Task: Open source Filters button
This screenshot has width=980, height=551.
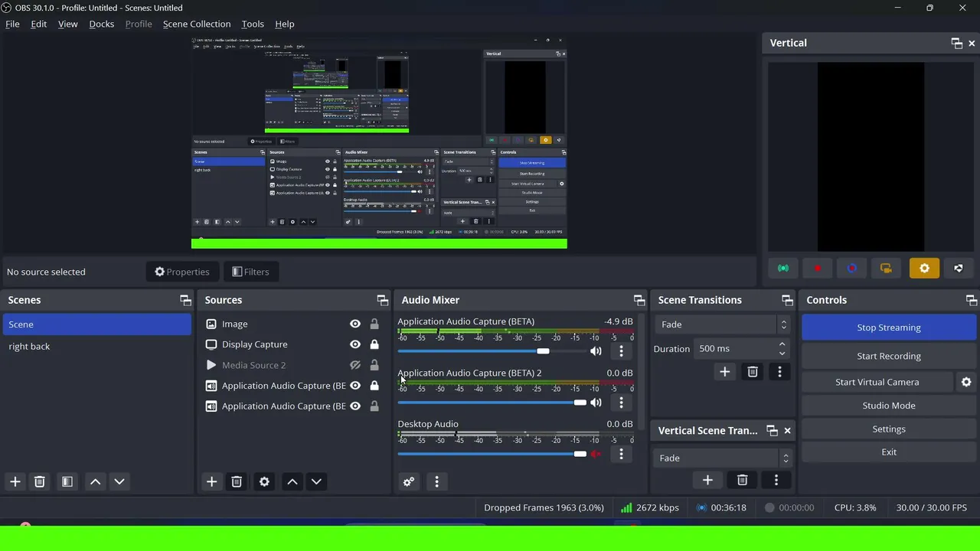Action: pos(250,272)
